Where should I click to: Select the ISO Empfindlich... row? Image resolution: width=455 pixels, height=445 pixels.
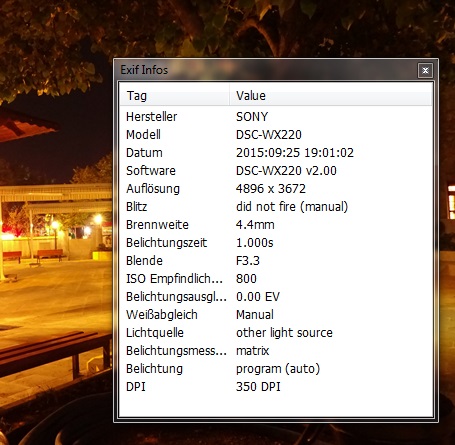click(x=276, y=279)
